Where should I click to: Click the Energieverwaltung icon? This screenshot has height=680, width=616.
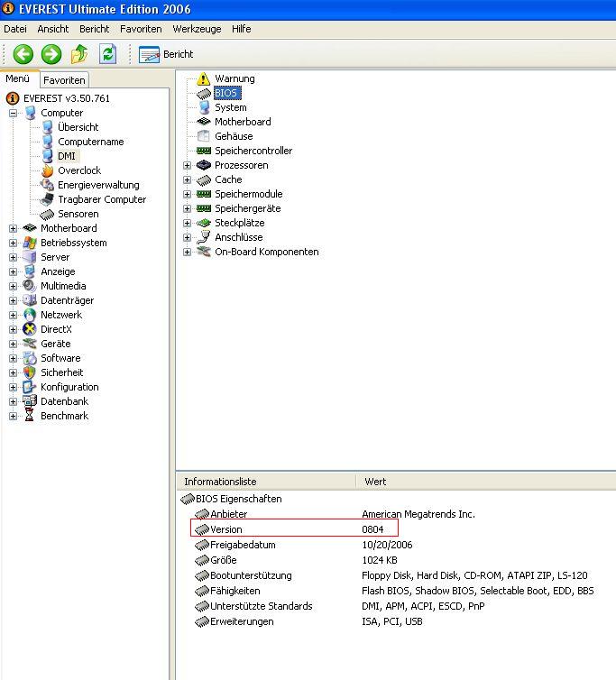pos(47,185)
